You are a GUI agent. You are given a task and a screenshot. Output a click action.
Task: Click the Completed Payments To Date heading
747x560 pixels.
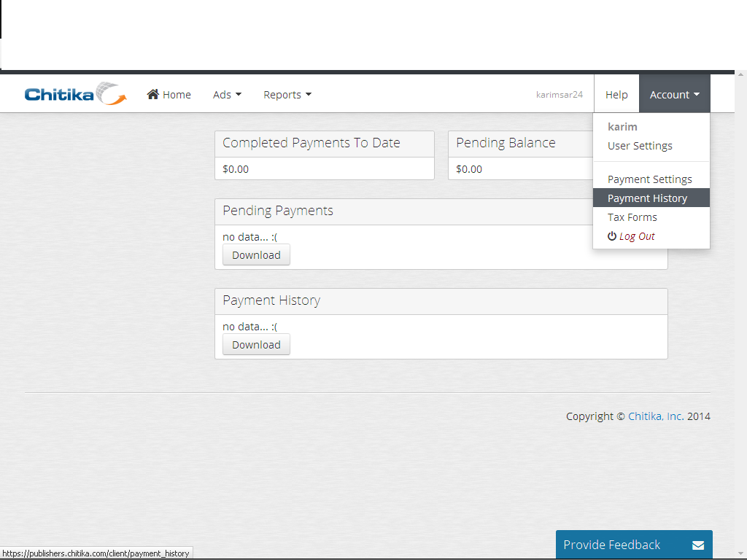tap(311, 143)
